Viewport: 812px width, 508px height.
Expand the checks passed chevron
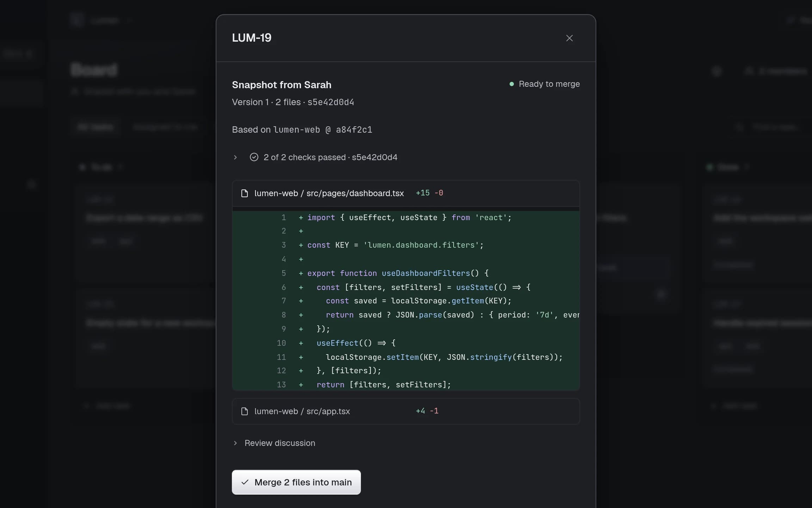[235, 157]
